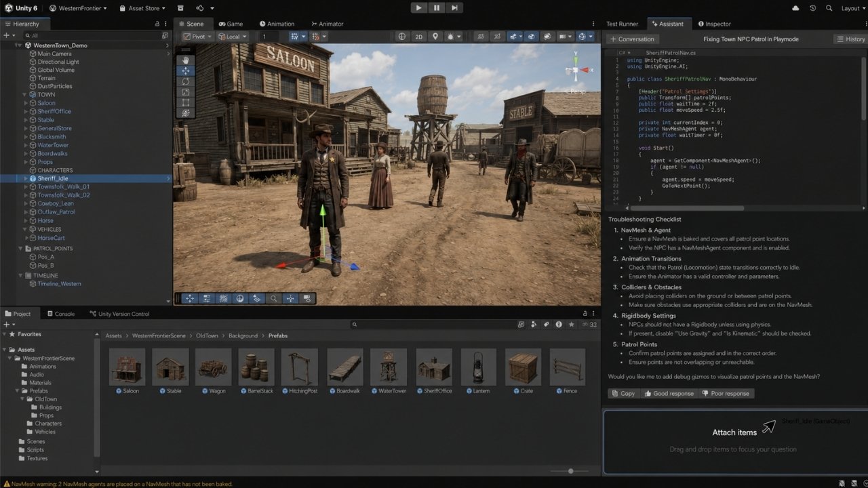Mark as Good response
868x488 pixels.
click(x=669, y=393)
